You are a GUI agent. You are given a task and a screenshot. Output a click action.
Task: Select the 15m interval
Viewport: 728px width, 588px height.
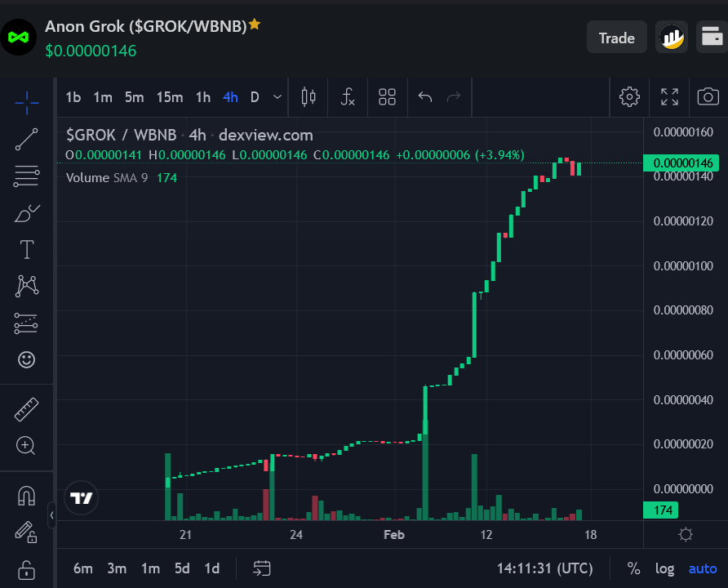click(x=170, y=97)
